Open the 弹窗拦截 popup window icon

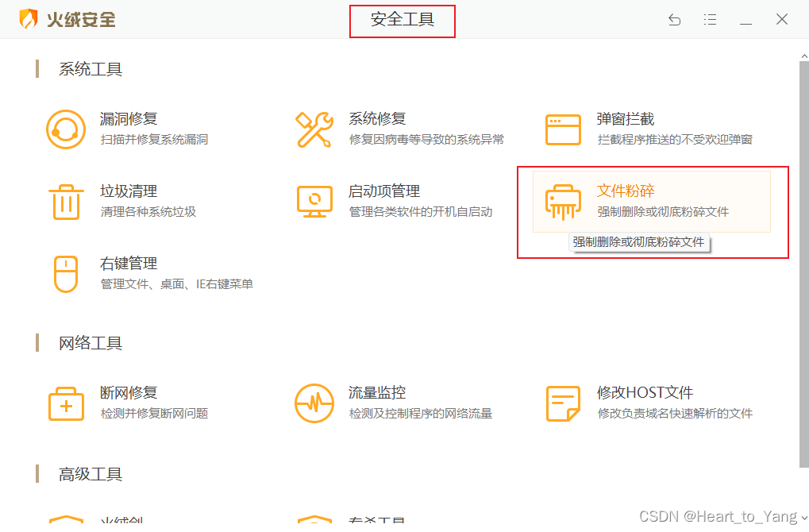click(563, 129)
